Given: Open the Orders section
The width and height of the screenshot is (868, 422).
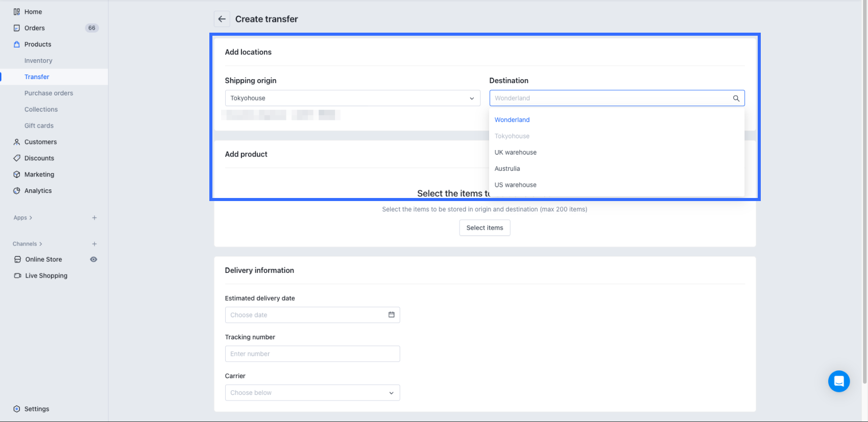Looking at the screenshot, I should (x=34, y=28).
